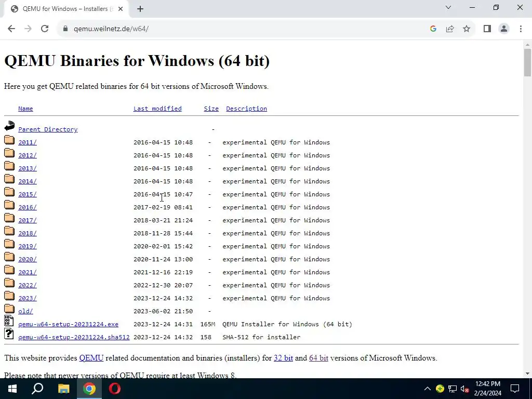Open the 2021/ folder link
Screen dimensions: 532x399
pyautogui.click(x=28, y=272)
